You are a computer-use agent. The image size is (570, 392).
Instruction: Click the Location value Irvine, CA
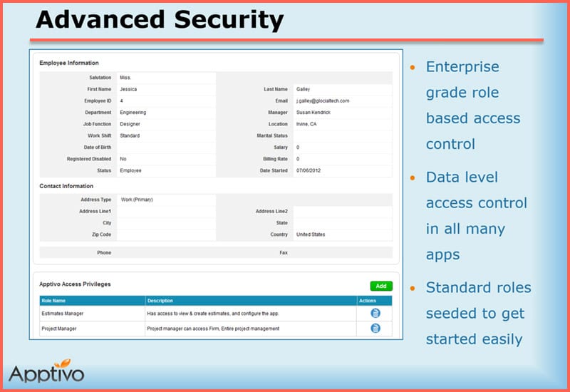[x=307, y=124]
